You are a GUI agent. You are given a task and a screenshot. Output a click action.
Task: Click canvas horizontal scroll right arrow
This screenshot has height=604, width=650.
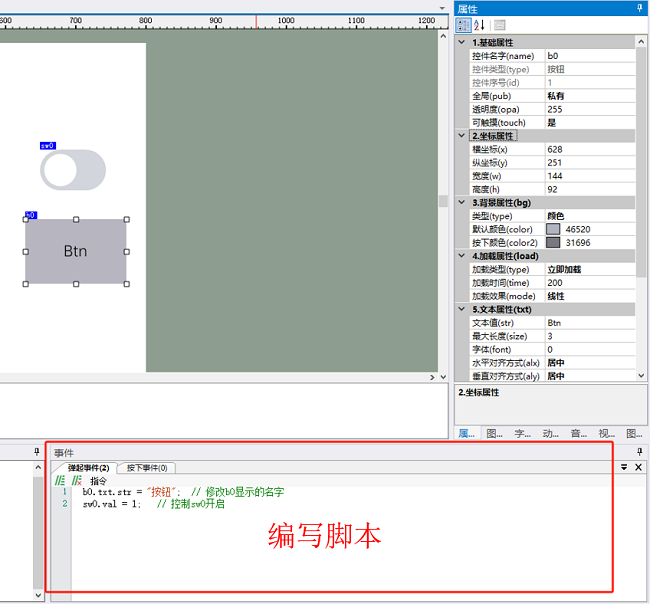coord(432,377)
